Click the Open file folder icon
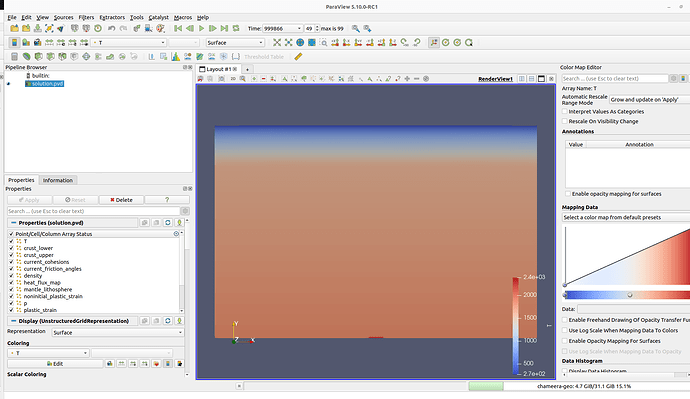The image size is (690, 399). tap(15, 29)
